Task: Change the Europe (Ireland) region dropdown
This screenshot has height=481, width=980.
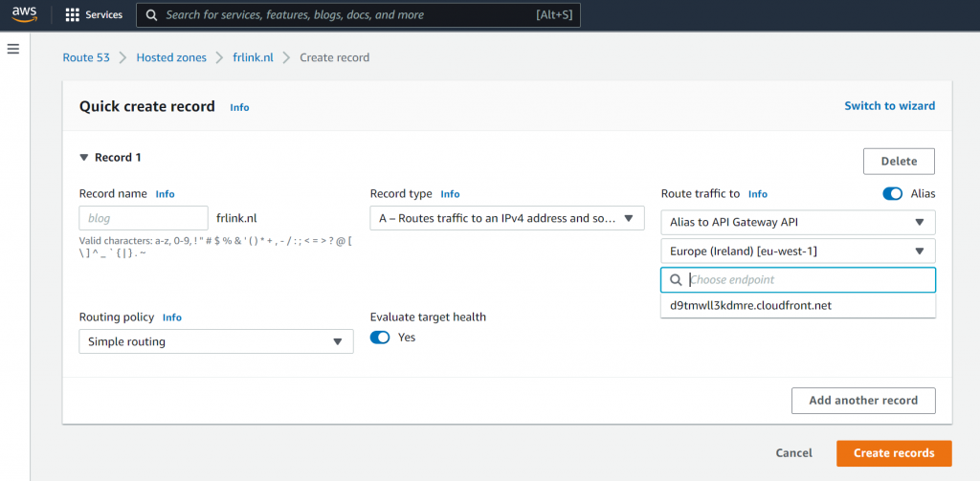Action: tap(797, 251)
